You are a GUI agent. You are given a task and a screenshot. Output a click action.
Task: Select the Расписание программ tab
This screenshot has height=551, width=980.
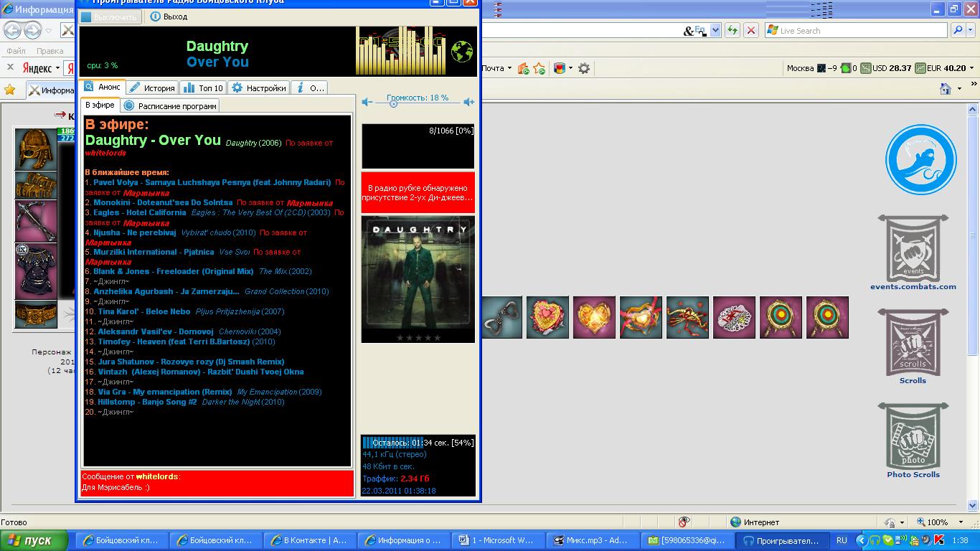(x=169, y=105)
